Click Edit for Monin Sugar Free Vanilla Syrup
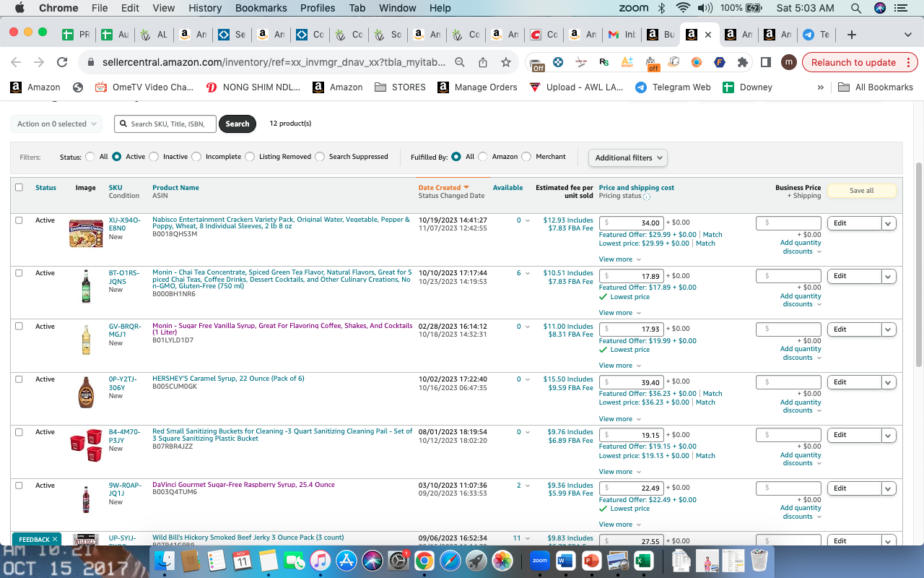The width and height of the screenshot is (924, 578). pos(855,329)
